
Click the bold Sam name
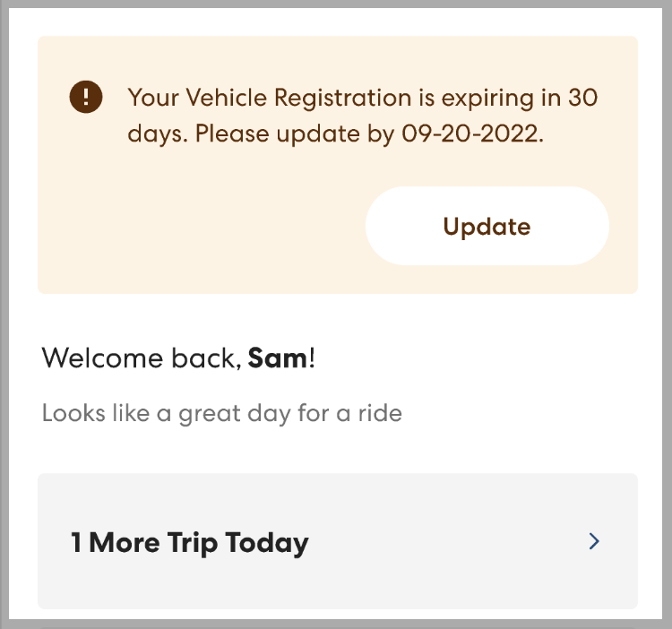tap(278, 358)
